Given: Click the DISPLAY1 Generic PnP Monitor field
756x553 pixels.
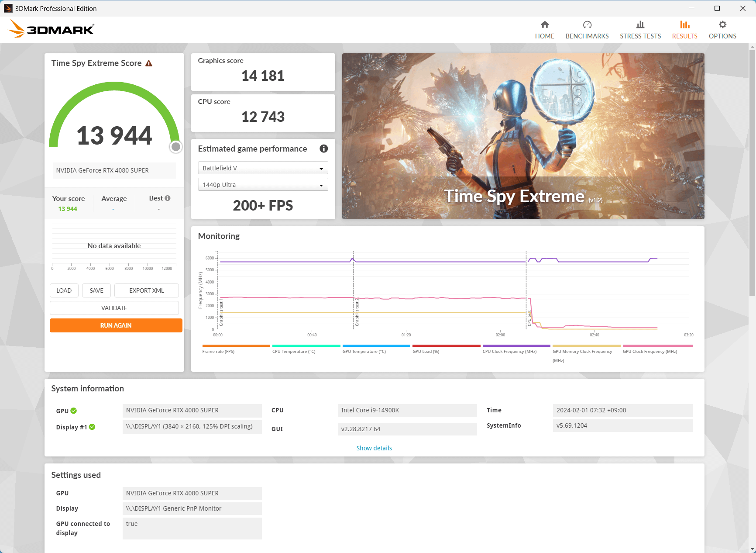Looking at the screenshot, I should click(192, 508).
